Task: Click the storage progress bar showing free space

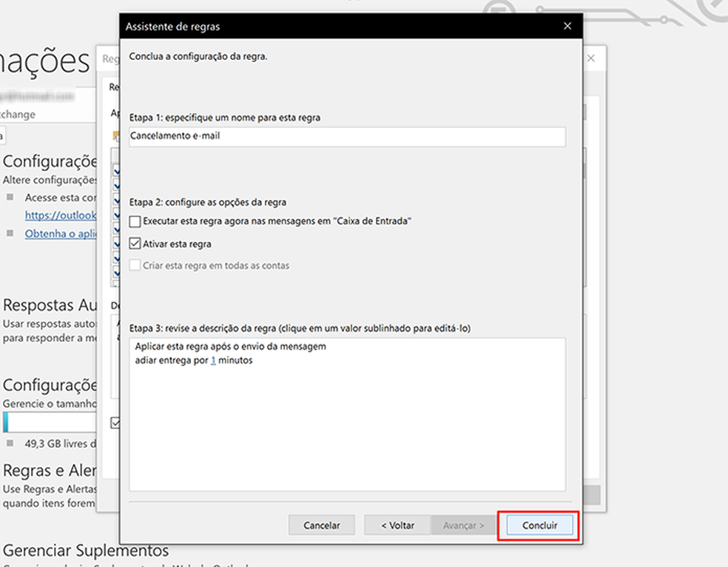Action: pos(50,422)
